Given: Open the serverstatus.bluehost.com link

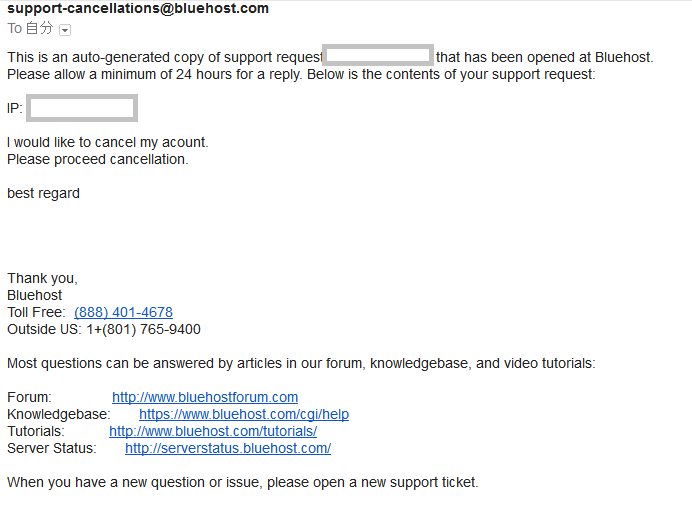Looking at the screenshot, I should (228, 448).
